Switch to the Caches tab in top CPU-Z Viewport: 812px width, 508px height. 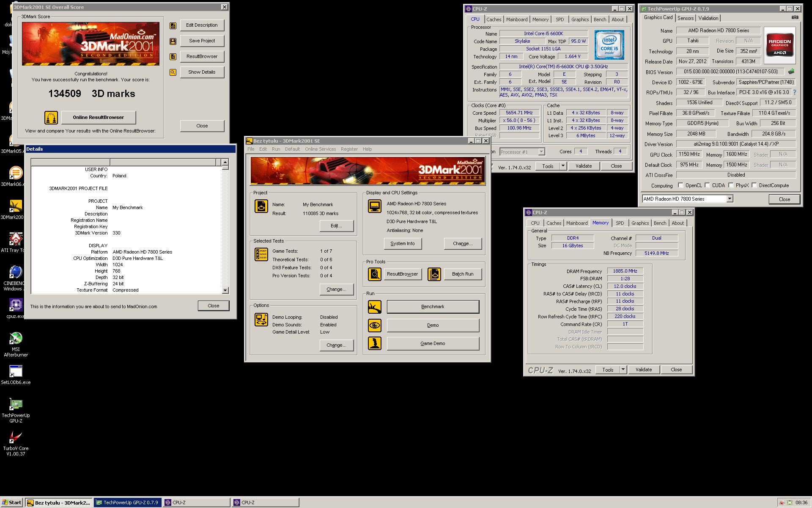click(494, 19)
